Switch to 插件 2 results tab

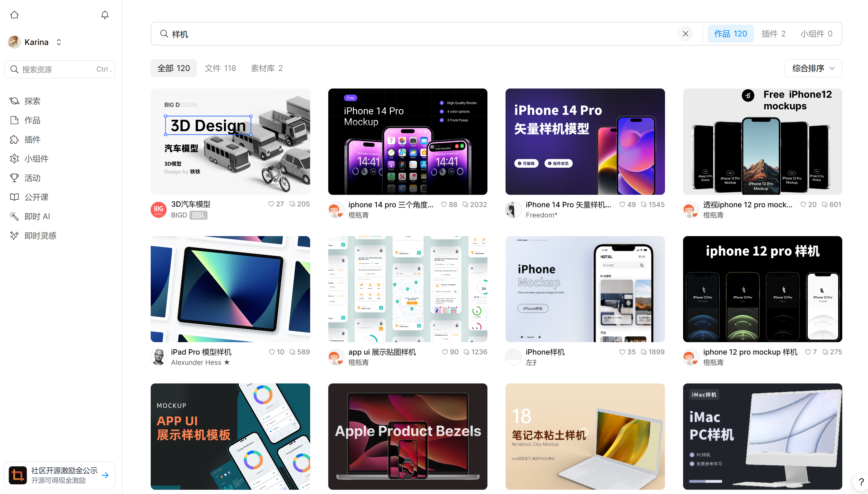773,34
